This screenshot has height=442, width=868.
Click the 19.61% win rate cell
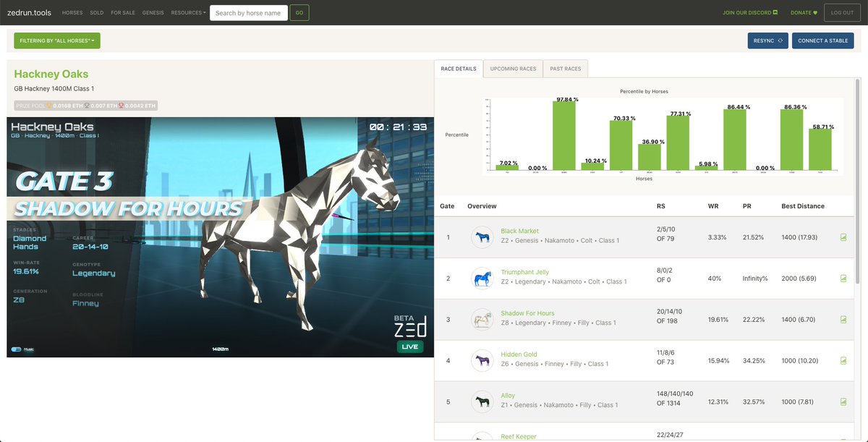718,320
